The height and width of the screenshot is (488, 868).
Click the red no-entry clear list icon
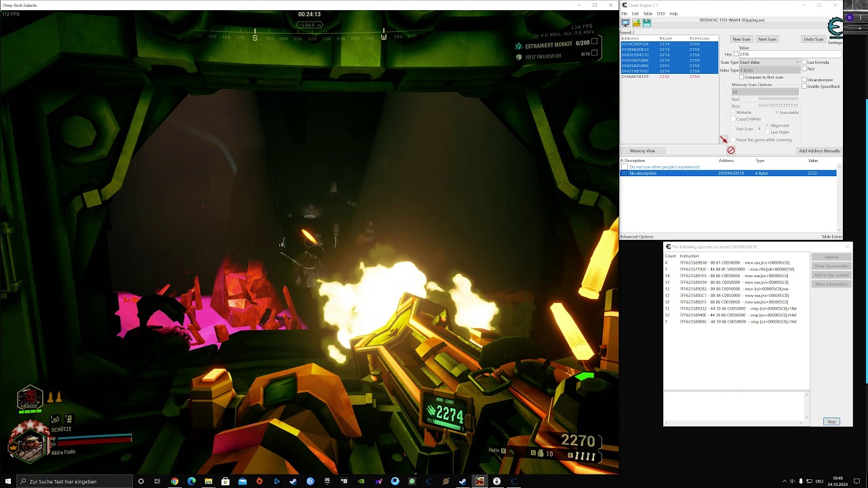click(x=730, y=150)
